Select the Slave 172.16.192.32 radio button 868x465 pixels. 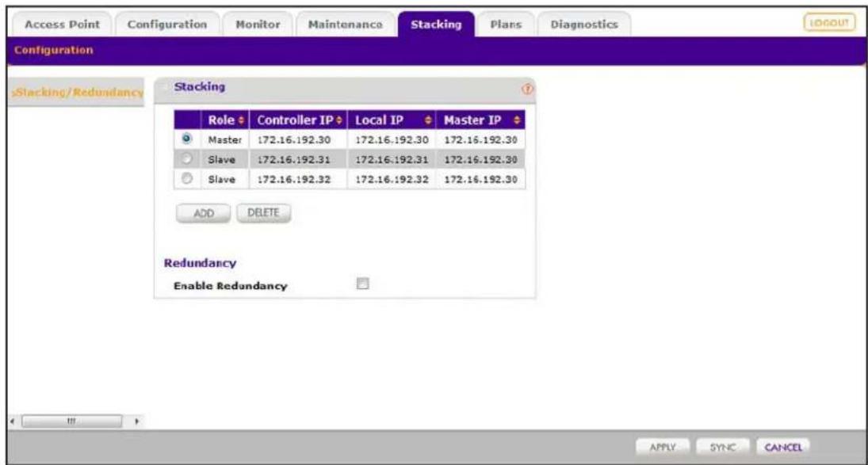tap(187, 178)
